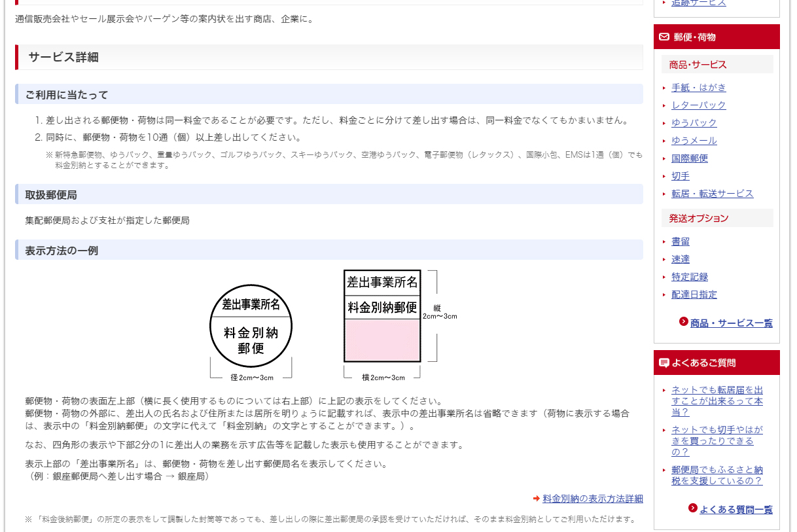
Task: View the 商品・サービス一覧 full list
Action: 731,323
